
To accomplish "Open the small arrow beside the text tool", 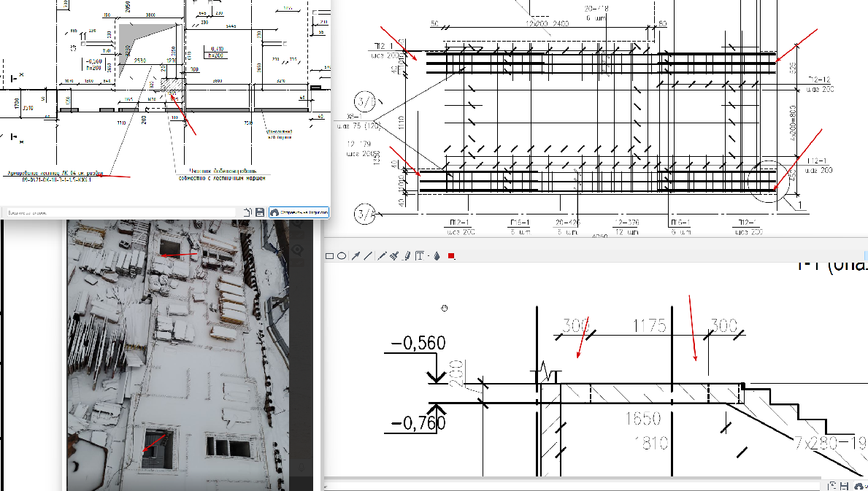I will [x=429, y=257].
